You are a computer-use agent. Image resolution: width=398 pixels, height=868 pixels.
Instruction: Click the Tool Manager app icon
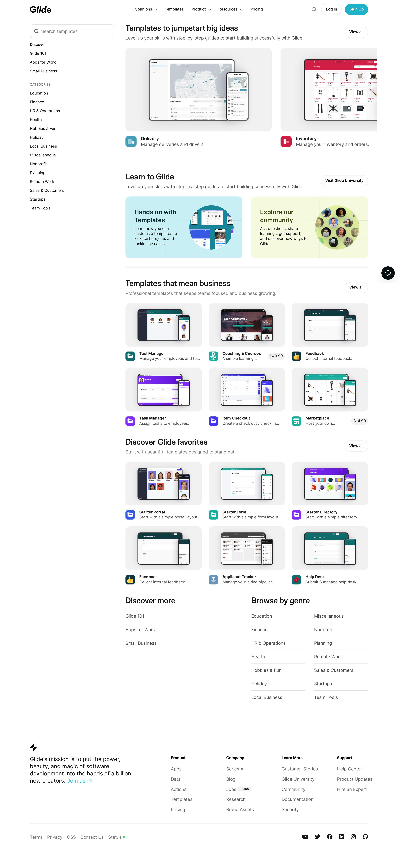tap(130, 356)
